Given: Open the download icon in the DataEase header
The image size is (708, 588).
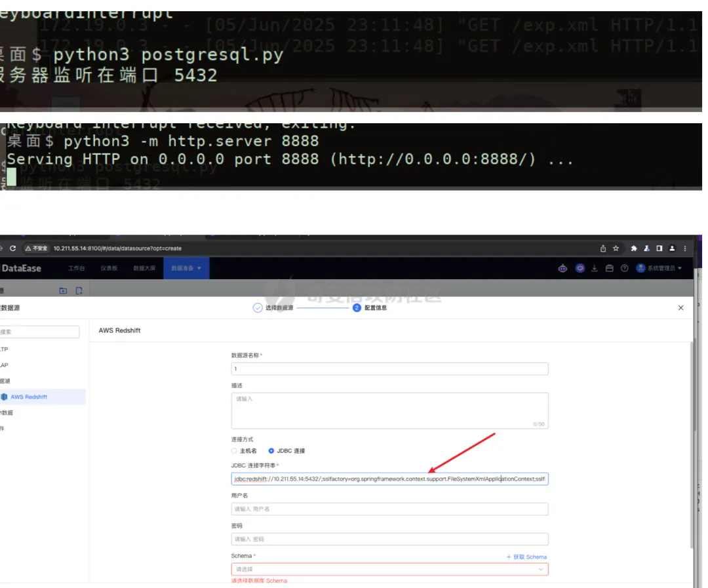Looking at the screenshot, I should pos(594,268).
